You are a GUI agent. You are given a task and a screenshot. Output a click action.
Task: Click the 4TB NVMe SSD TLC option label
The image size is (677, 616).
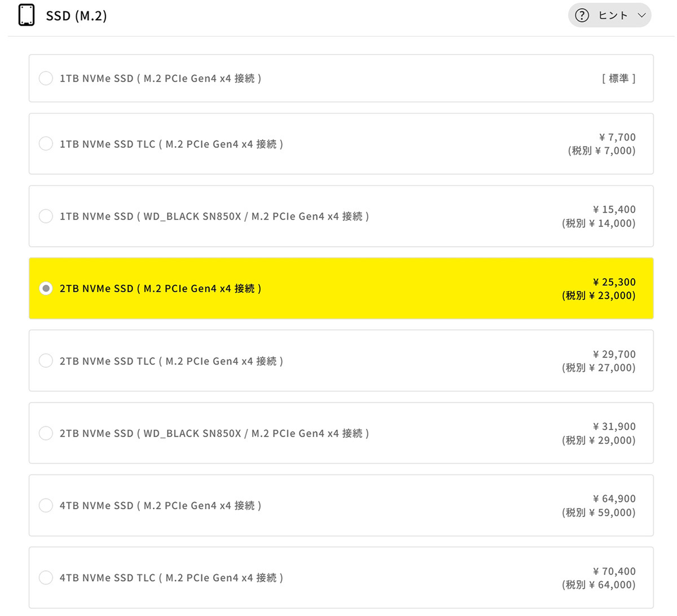click(x=171, y=578)
